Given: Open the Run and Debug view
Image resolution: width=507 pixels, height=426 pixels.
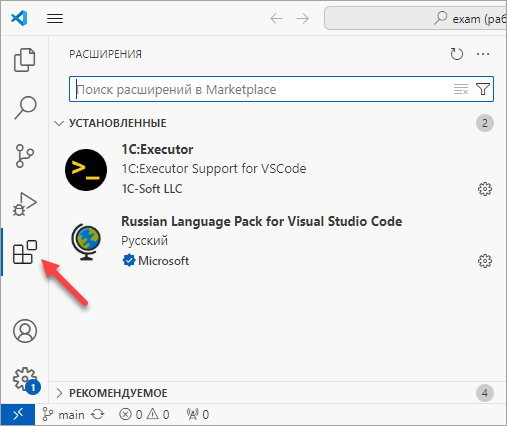Looking at the screenshot, I should [25, 204].
